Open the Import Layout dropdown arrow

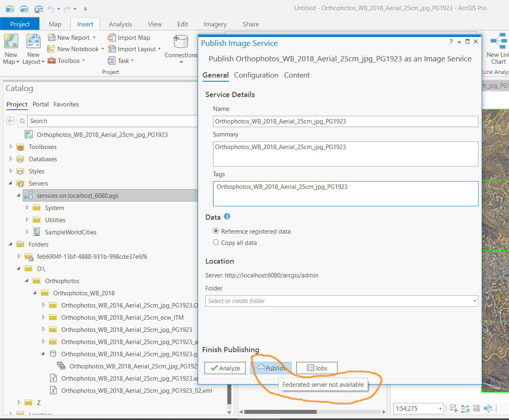tap(159, 49)
